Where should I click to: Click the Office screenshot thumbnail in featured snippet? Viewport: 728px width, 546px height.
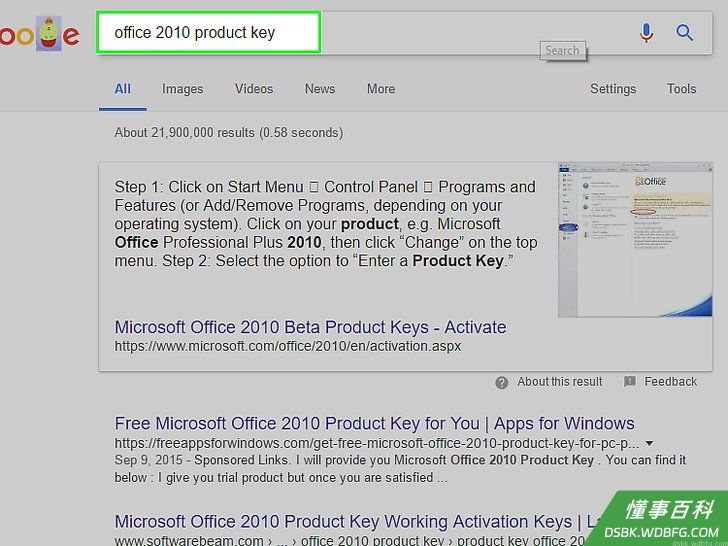[635, 240]
